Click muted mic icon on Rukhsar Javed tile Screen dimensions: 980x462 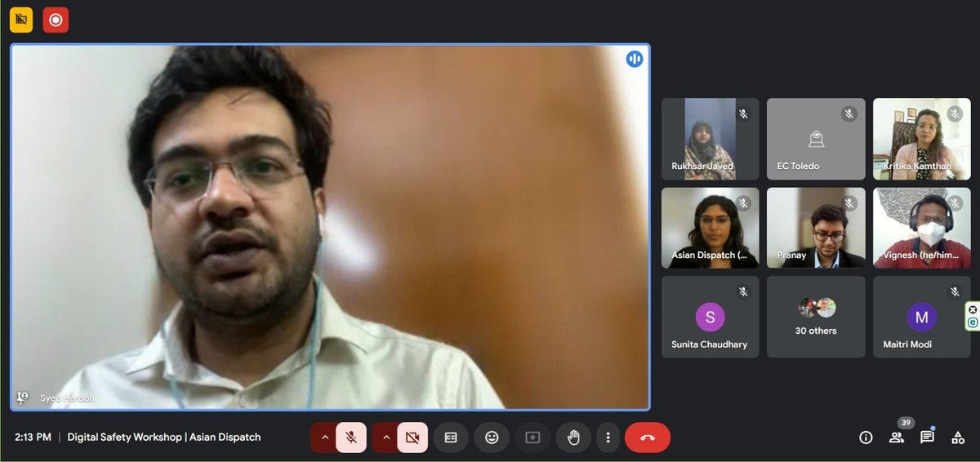743,114
